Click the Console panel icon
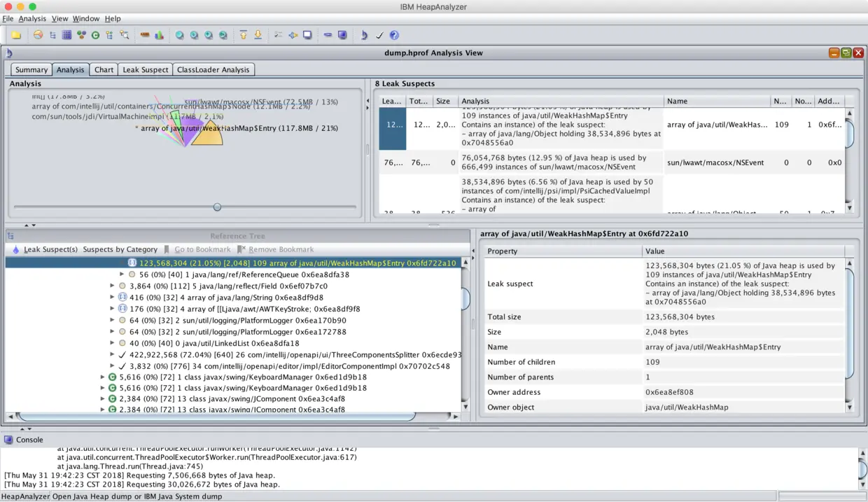 (8, 440)
